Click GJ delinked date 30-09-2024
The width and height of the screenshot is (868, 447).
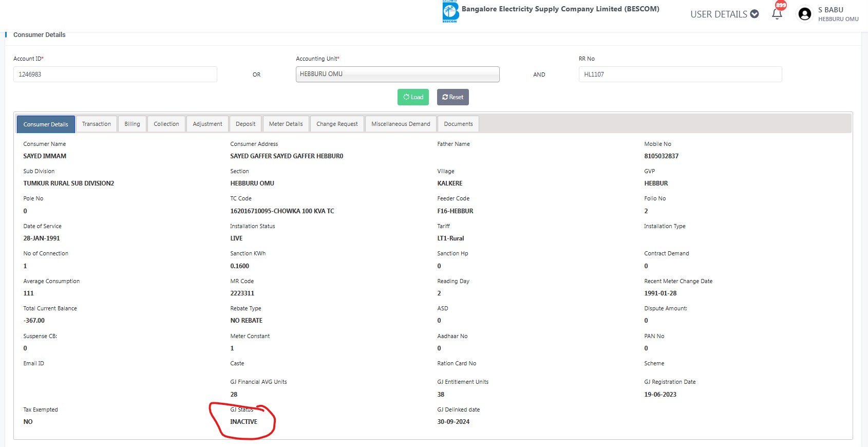[x=453, y=422]
